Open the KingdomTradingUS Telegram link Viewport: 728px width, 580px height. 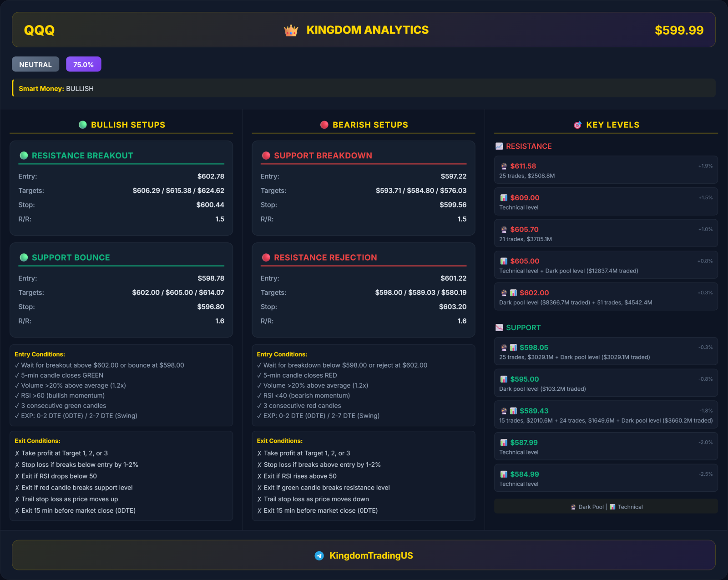(x=371, y=555)
